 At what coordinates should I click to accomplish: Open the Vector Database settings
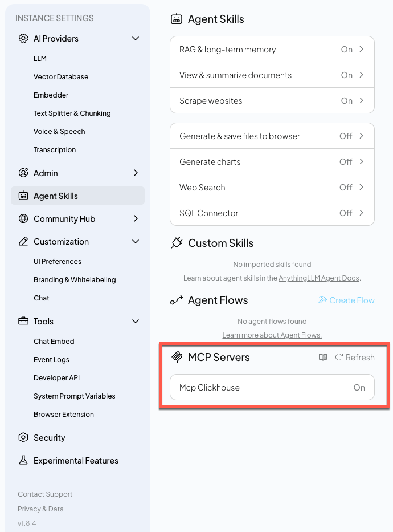(61, 76)
